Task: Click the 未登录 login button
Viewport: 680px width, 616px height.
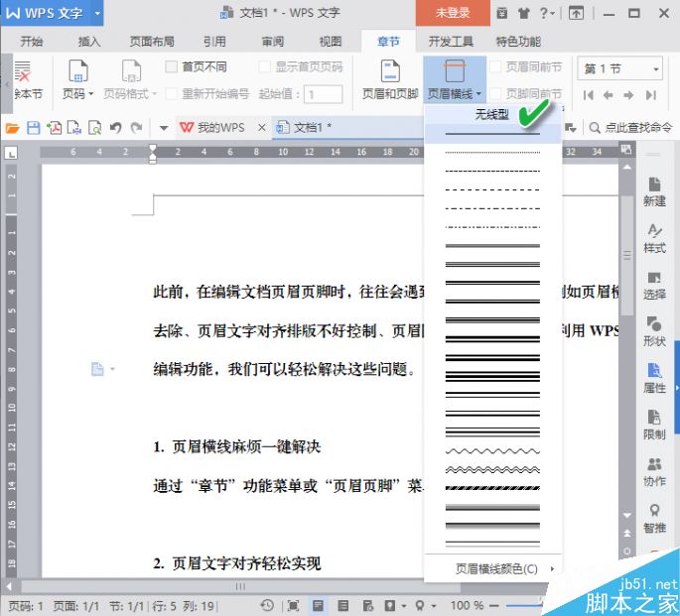Action: pyautogui.click(x=452, y=13)
